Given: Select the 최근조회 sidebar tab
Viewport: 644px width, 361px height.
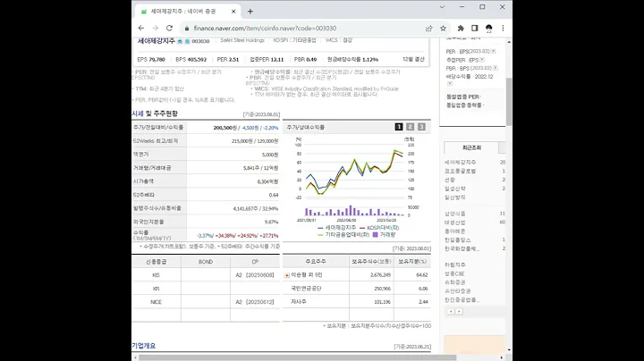Looking at the screenshot, I should pyautogui.click(x=471, y=147).
